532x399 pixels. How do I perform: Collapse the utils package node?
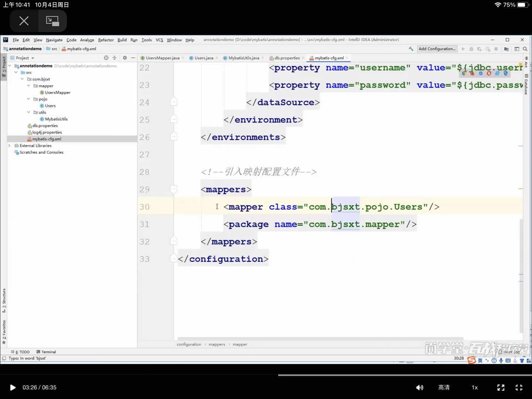pyautogui.click(x=28, y=112)
